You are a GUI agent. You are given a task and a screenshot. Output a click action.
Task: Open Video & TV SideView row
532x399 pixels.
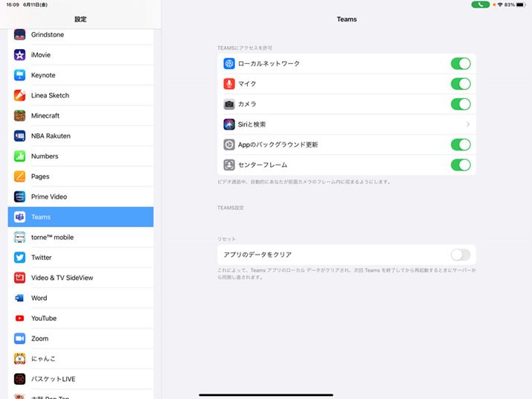[81, 278]
